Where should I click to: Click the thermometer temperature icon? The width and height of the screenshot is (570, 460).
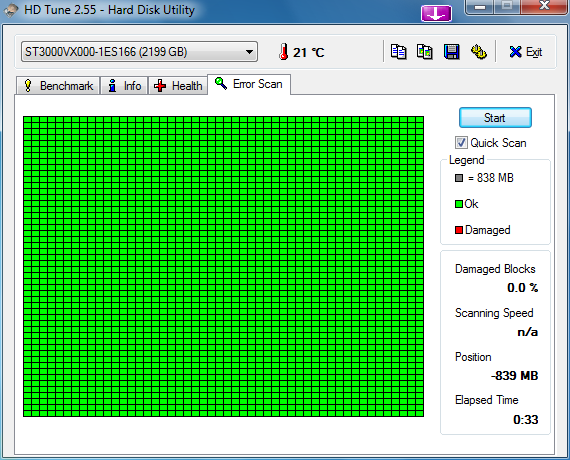pos(284,52)
